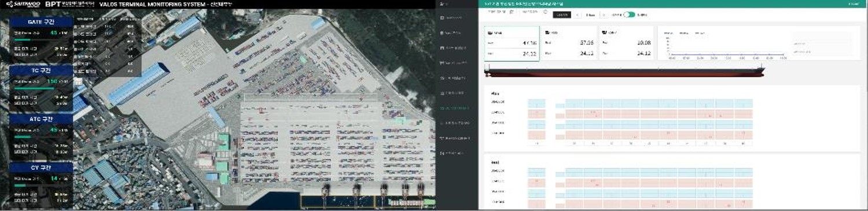868x211 pixels.
Task: Expand the GATE 구간 panel header
Action: 41,22
